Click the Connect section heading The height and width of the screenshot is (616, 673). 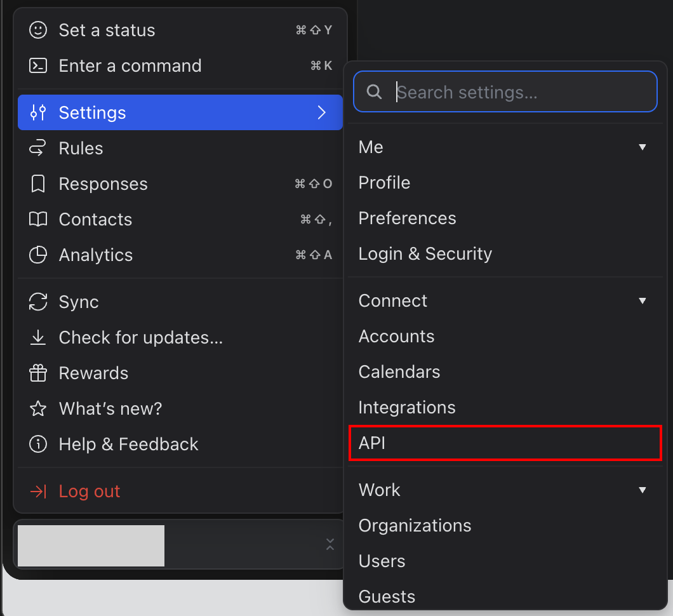tap(393, 301)
